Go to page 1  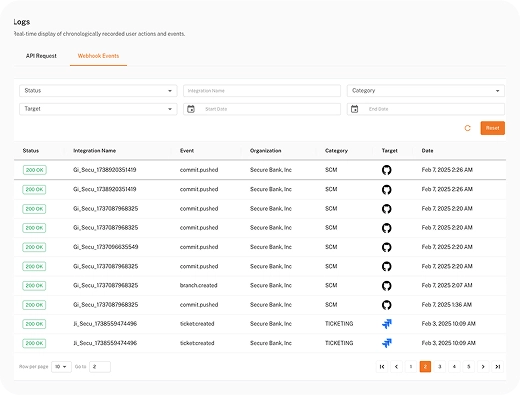pos(411,367)
